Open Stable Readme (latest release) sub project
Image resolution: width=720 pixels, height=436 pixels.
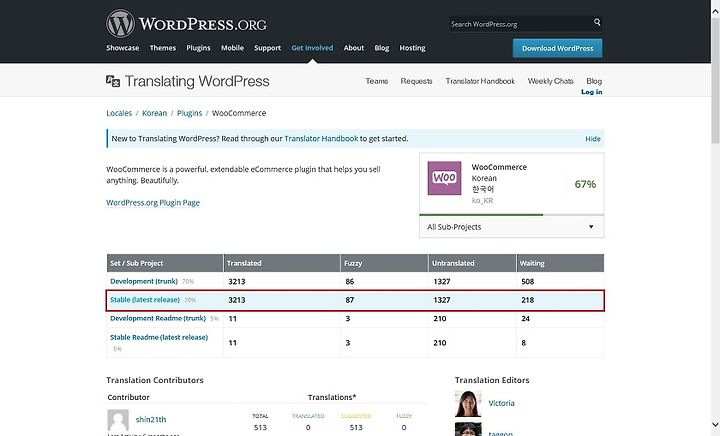(x=159, y=337)
